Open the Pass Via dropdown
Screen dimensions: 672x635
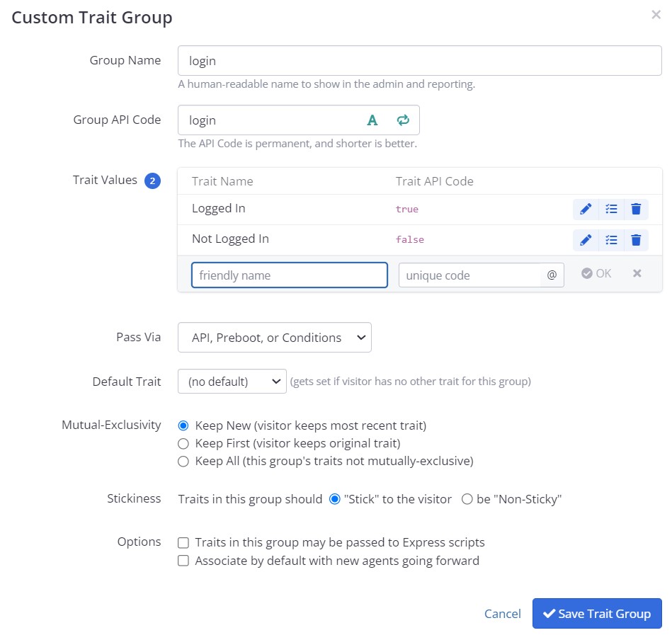275,338
